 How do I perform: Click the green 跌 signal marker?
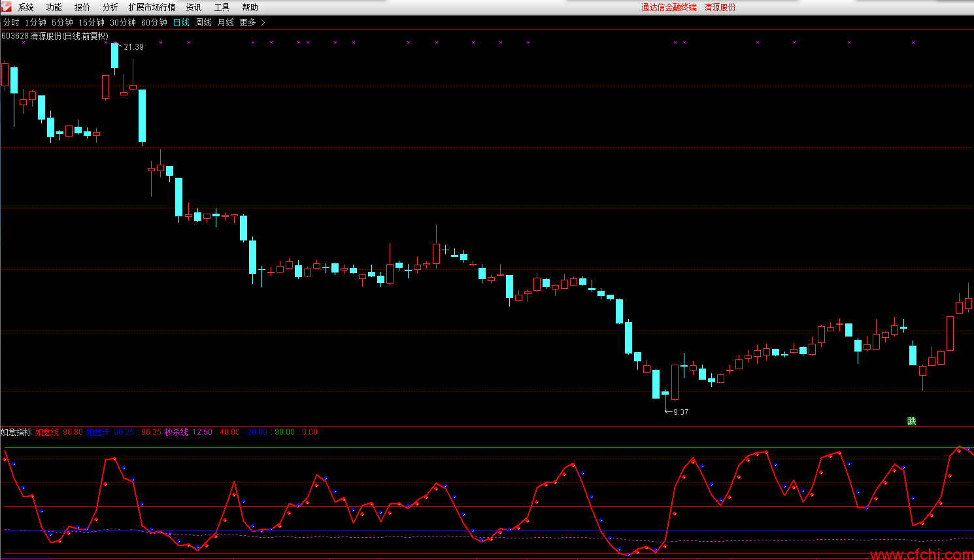pos(912,421)
